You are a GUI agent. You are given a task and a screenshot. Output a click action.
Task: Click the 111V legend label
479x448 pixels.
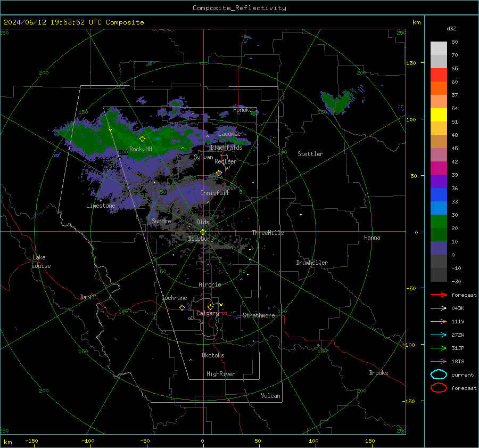coord(458,321)
